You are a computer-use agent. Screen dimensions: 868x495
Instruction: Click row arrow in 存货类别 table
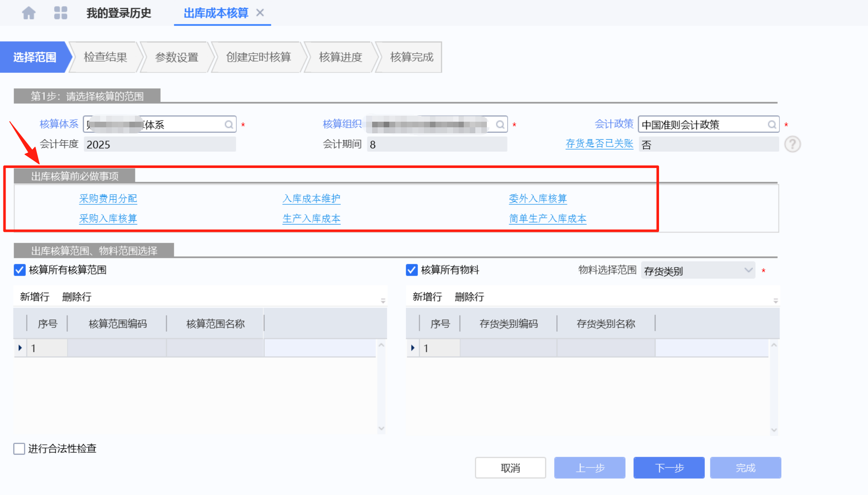(x=412, y=348)
